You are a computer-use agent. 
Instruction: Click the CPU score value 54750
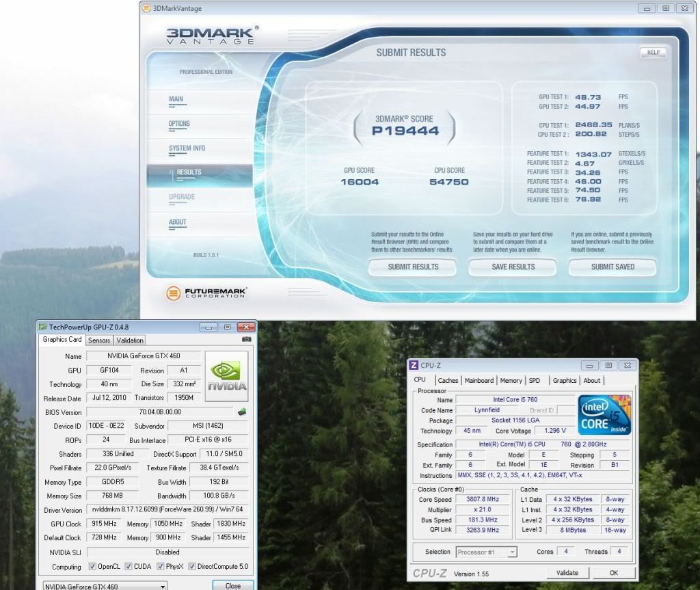tap(448, 182)
